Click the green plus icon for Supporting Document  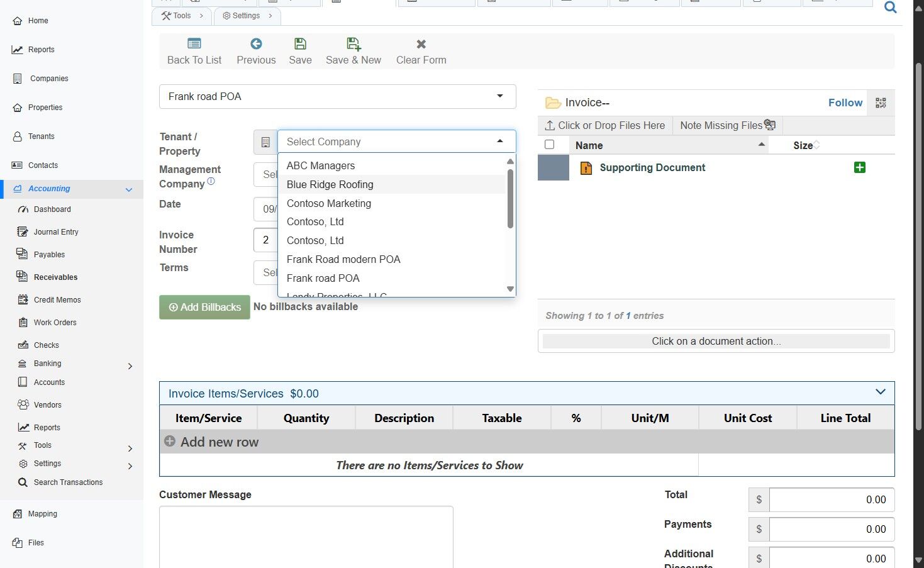pos(859,167)
